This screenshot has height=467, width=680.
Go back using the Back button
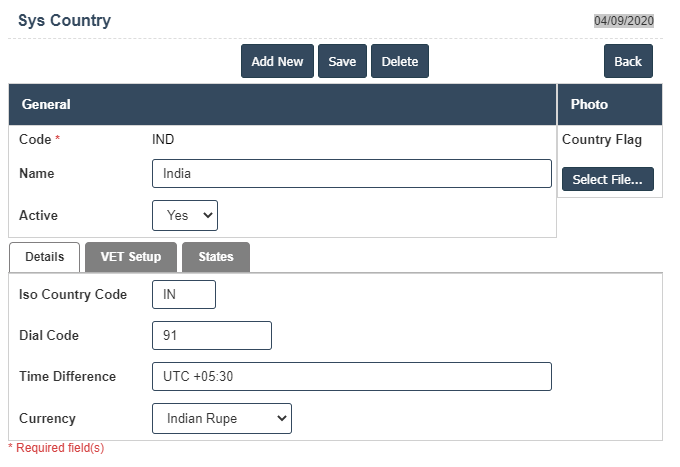(628, 61)
